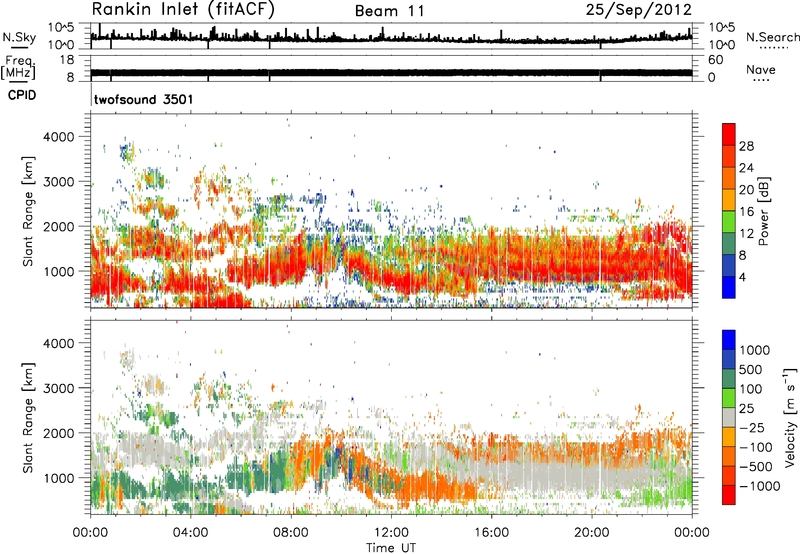Click the '−100' label on velocity colorbar
This screenshot has height=554, width=800.
(756, 447)
